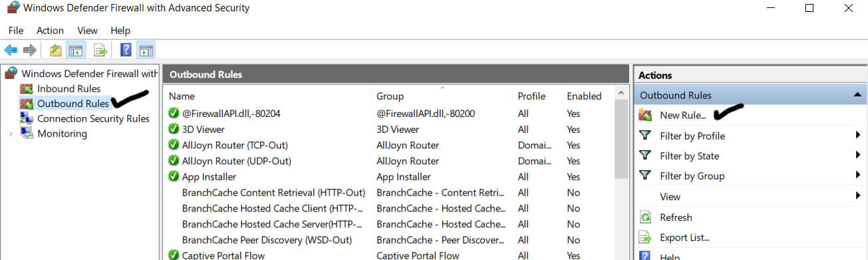Collapse the Outbound Rules actions section

click(x=857, y=95)
